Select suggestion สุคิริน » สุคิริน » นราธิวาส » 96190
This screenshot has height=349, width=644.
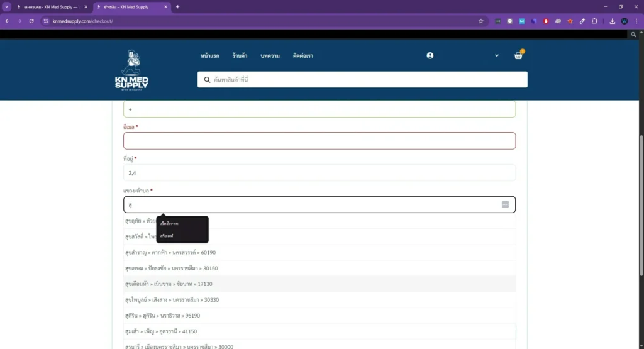pyautogui.click(x=319, y=315)
